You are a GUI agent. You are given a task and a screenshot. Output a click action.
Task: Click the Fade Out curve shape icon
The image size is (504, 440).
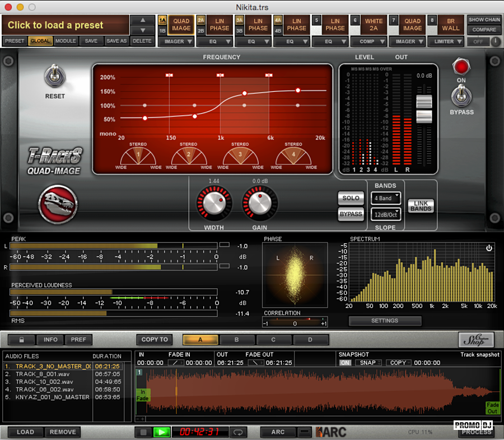[255, 363]
